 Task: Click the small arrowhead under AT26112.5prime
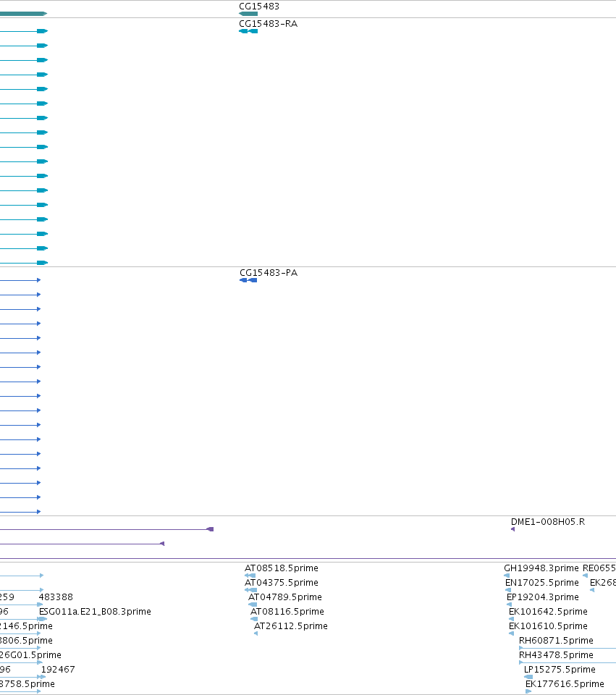(256, 633)
